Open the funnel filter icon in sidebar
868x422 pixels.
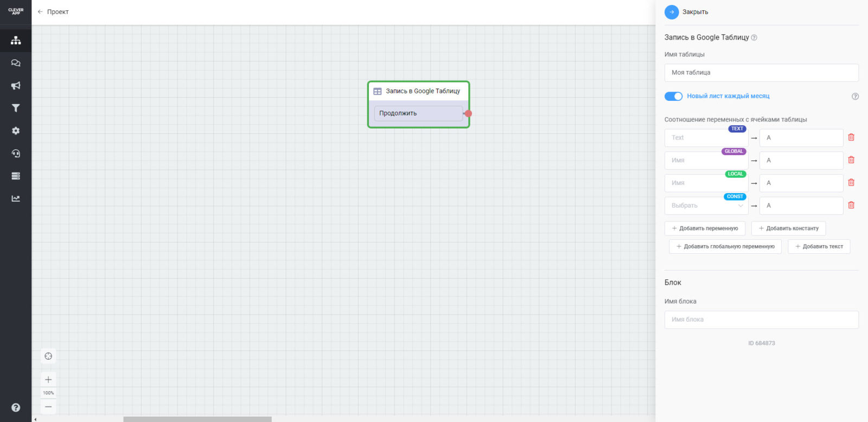click(16, 108)
